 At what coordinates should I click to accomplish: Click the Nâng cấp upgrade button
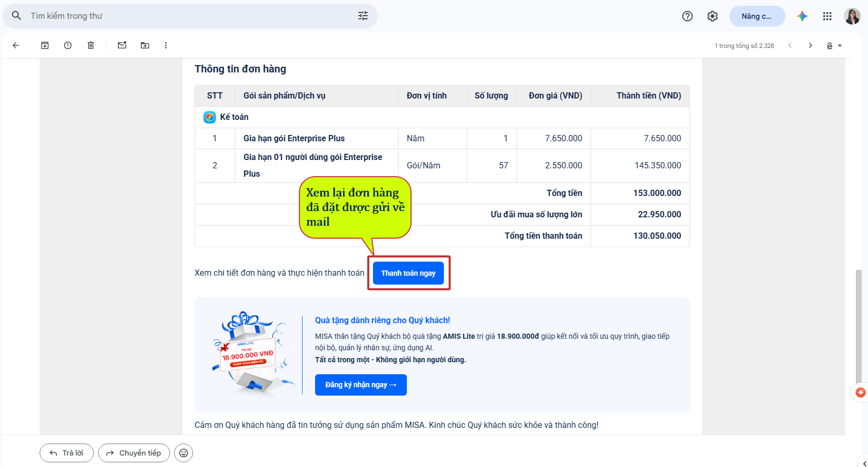[x=757, y=16]
